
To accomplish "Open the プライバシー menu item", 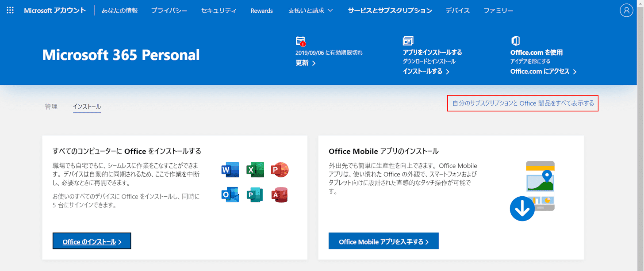I will (169, 11).
